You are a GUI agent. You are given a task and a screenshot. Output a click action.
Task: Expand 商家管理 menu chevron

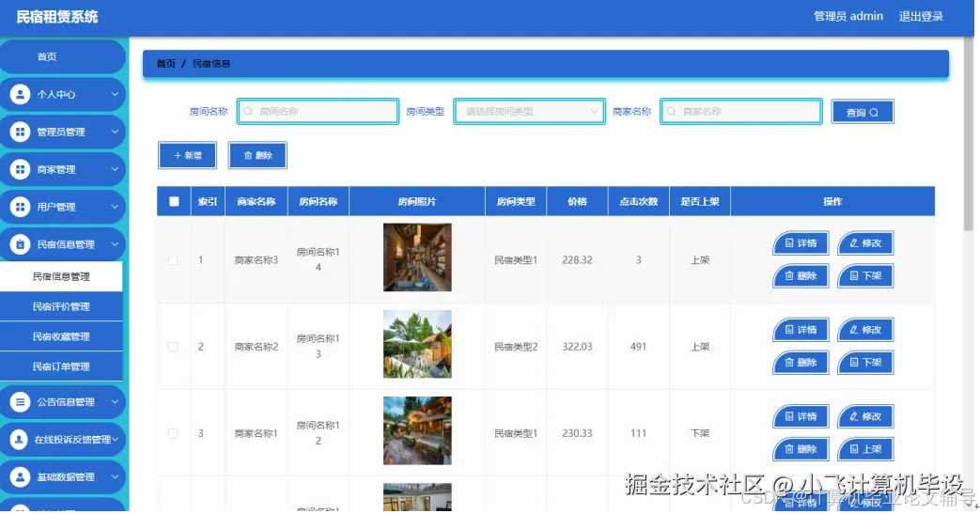click(x=115, y=169)
